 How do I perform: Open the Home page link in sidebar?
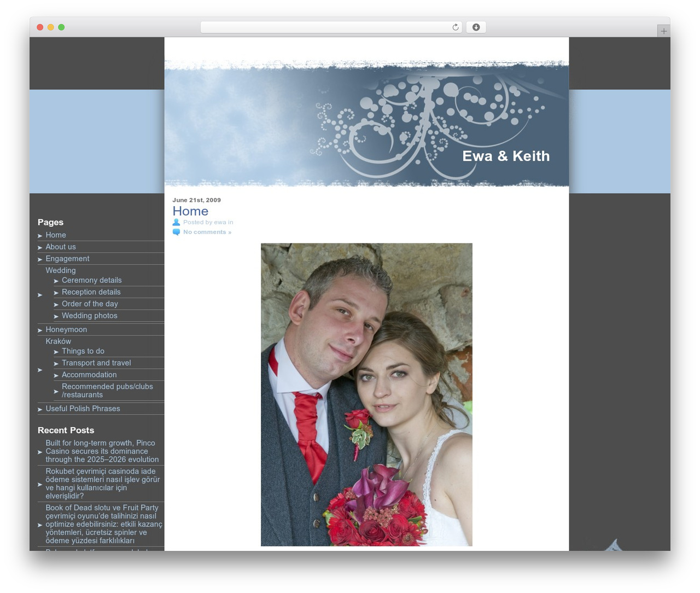[56, 235]
